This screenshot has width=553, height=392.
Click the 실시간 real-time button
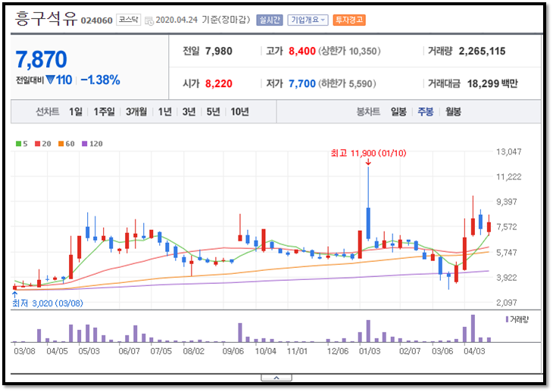[x=270, y=20]
